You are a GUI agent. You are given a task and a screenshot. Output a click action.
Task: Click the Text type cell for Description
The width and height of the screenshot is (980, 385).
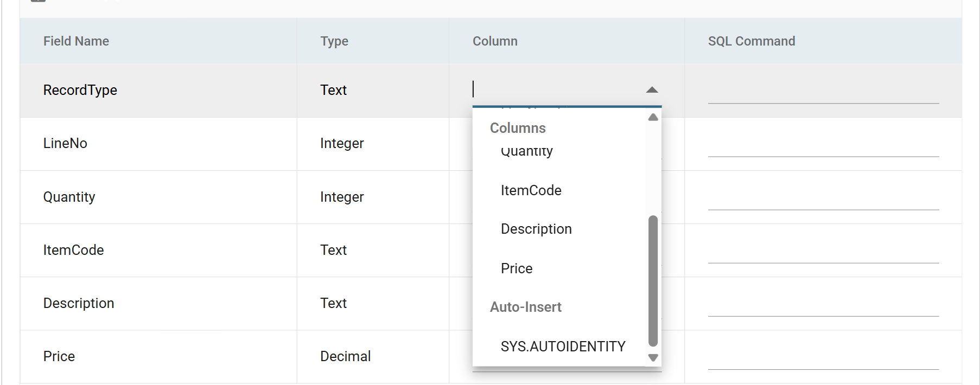point(373,303)
